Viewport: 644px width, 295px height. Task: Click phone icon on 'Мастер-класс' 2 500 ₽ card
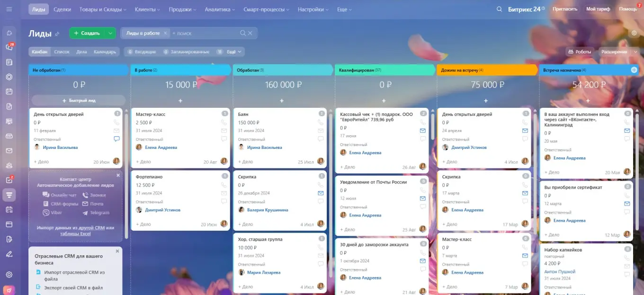click(x=224, y=122)
